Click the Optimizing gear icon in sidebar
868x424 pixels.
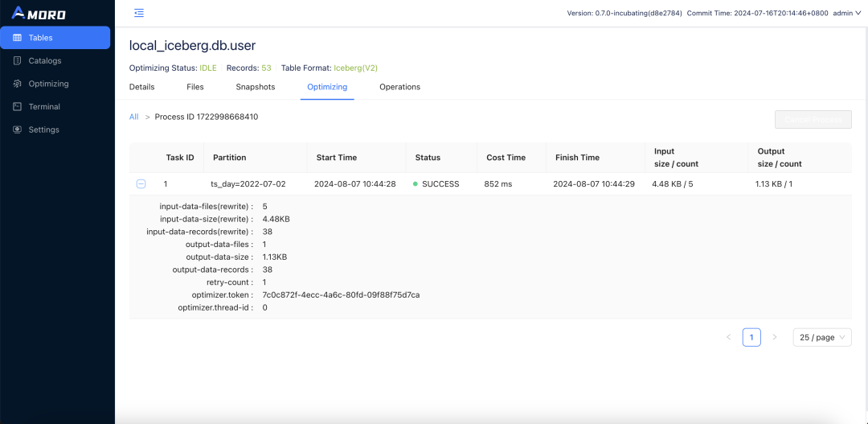[x=17, y=84]
